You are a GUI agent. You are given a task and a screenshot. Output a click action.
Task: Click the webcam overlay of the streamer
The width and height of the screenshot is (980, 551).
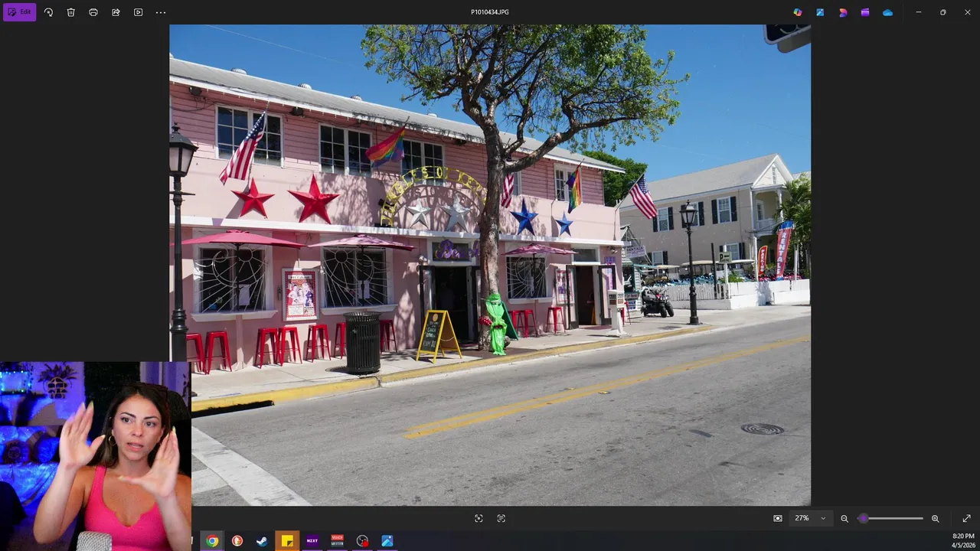click(x=95, y=456)
